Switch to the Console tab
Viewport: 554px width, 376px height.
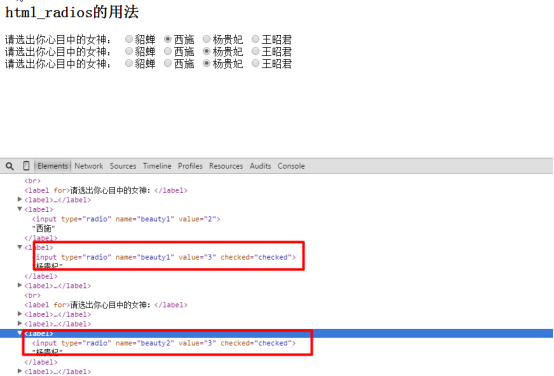(x=291, y=166)
